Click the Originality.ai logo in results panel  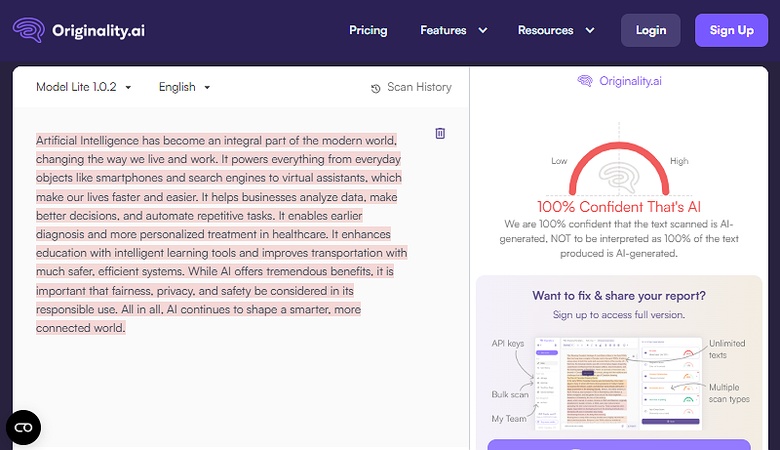(x=619, y=81)
